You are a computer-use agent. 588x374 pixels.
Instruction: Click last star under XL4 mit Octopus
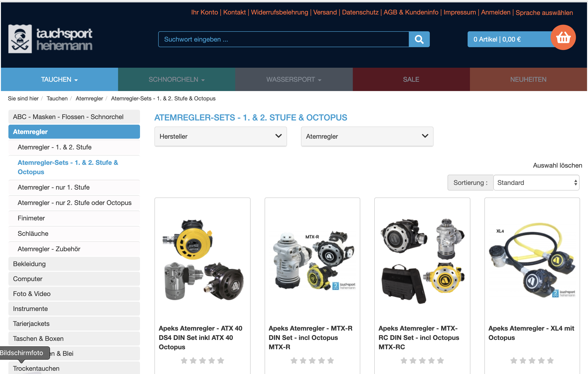click(x=550, y=360)
